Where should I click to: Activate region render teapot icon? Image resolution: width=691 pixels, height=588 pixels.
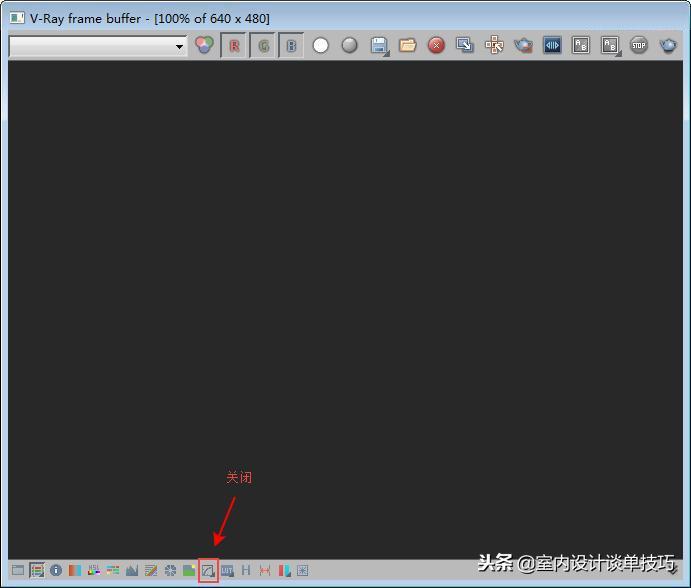coord(523,45)
